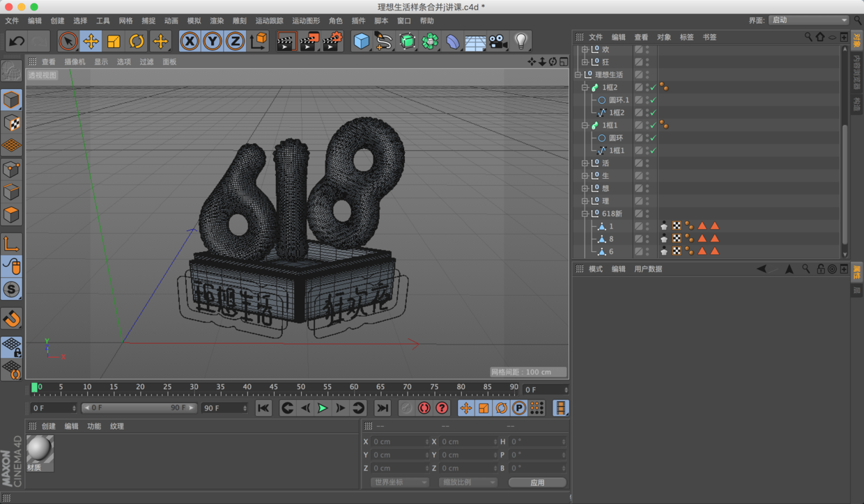The height and width of the screenshot is (504, 864).
Task: Add a floor environment object
Action: [475, 42]
